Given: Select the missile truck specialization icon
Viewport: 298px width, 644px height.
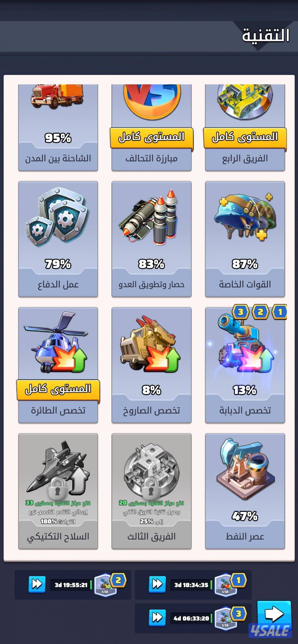Looking at the screenshot, I should point(151,345).
